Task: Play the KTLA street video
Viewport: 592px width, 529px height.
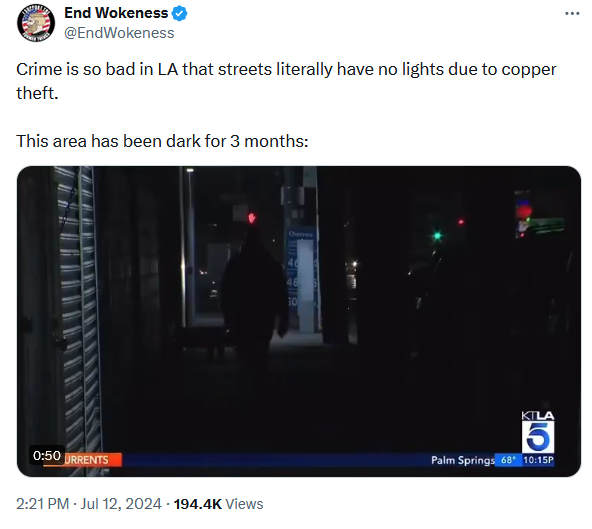Action: click(x=299, y=321)
